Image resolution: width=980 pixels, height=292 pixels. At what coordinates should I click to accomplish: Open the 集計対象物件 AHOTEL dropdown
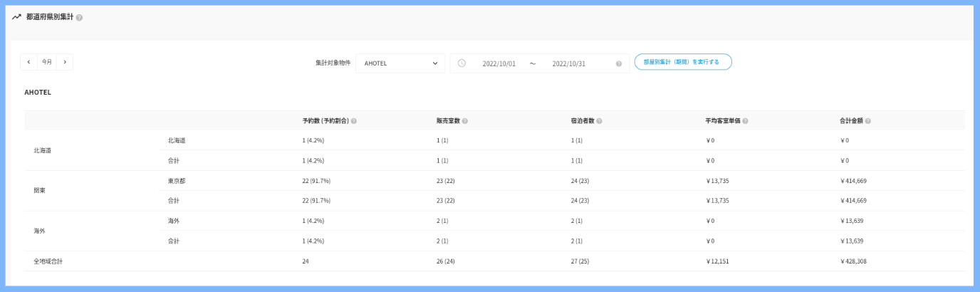pos(400,63)
